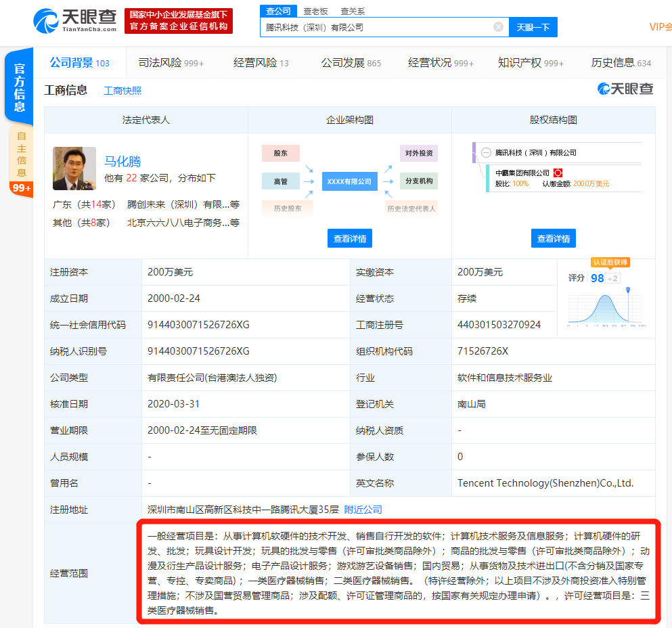672x628 pixels.
Task: Click the organization code 71526726X
Action: (x=483, y=351)
